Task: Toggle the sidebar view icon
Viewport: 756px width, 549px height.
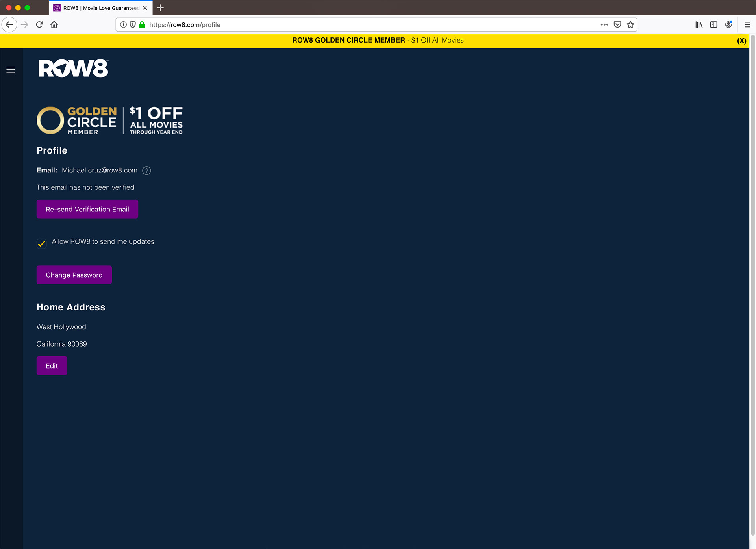Action: 713,24
